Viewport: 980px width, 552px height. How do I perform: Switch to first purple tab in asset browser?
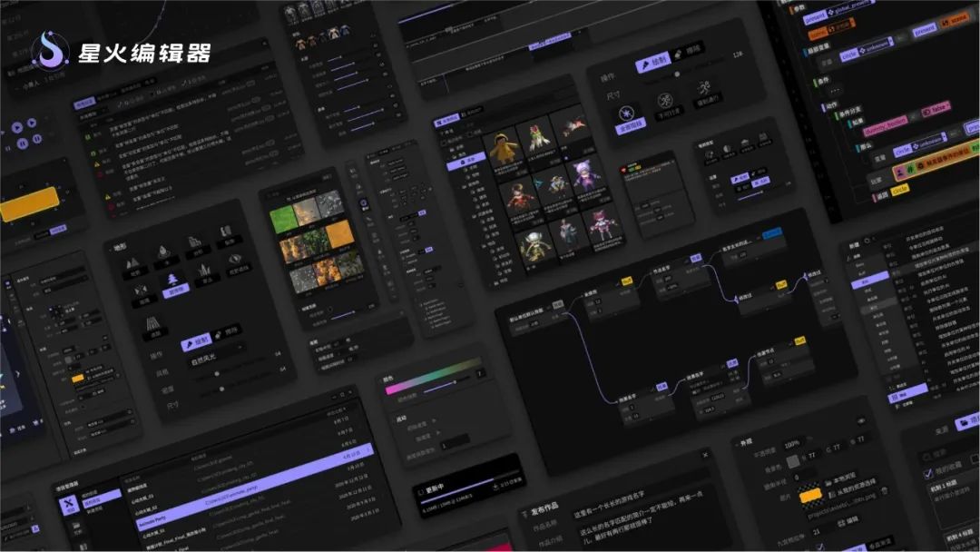[x=446, y=120]
